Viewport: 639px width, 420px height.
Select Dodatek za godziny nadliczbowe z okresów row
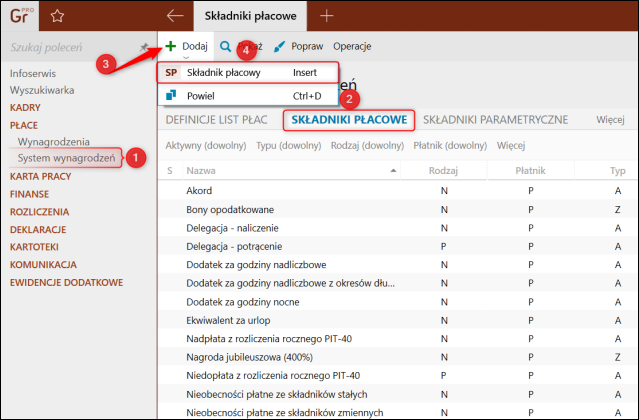point(397,283)
